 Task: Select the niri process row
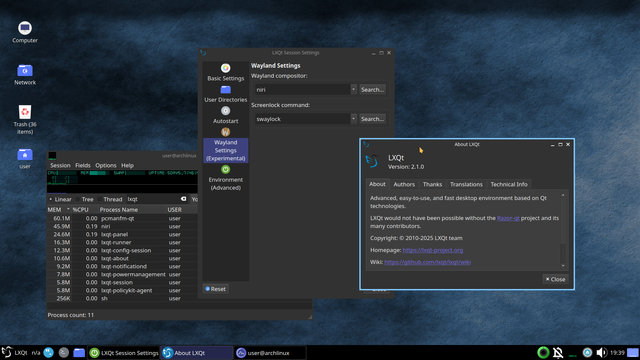point(122,226)
